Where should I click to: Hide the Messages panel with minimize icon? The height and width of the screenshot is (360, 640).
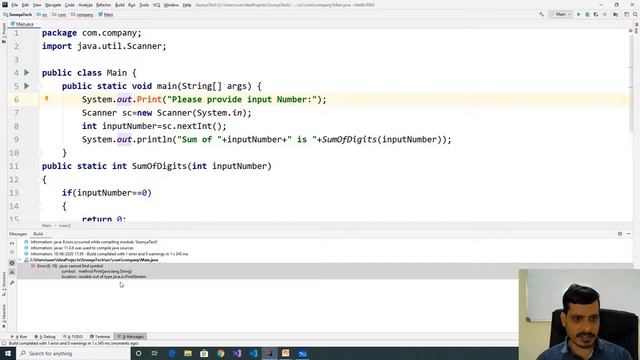tap(629, 234)
